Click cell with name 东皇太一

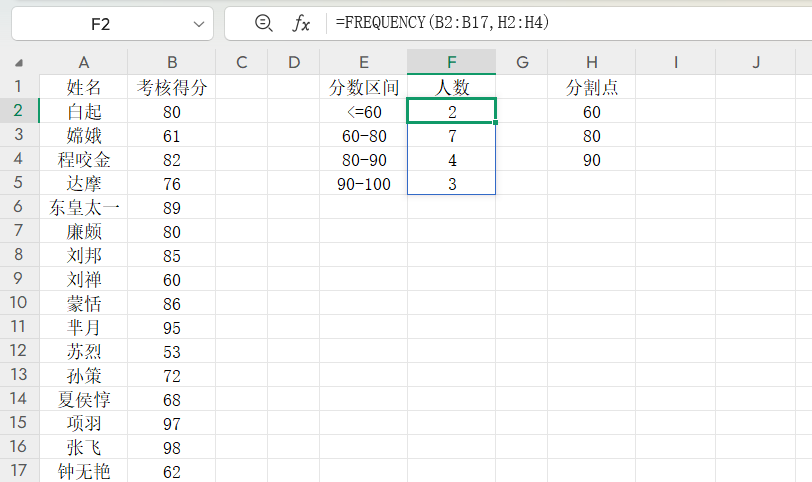(x=84, y=207)
